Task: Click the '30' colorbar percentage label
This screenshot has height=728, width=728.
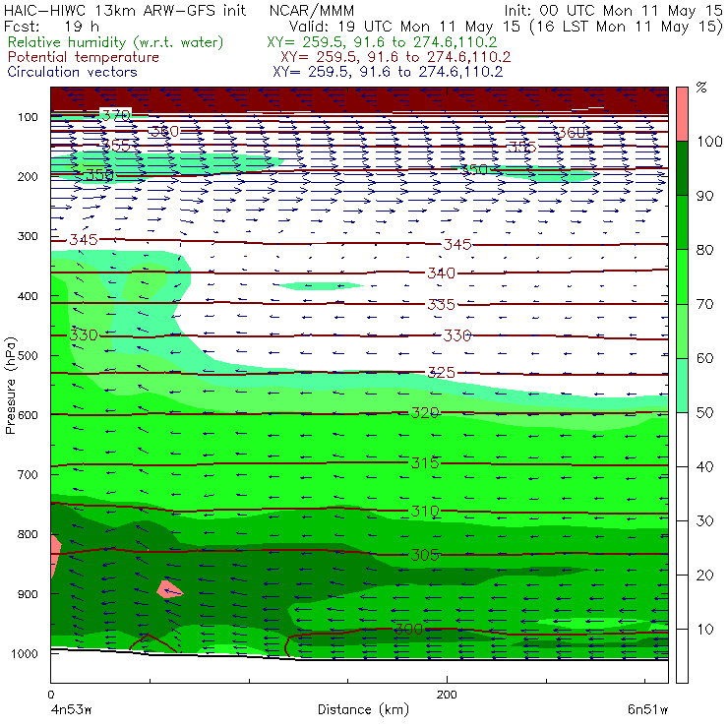Action: pyautogui.click(x=704, y=521)
